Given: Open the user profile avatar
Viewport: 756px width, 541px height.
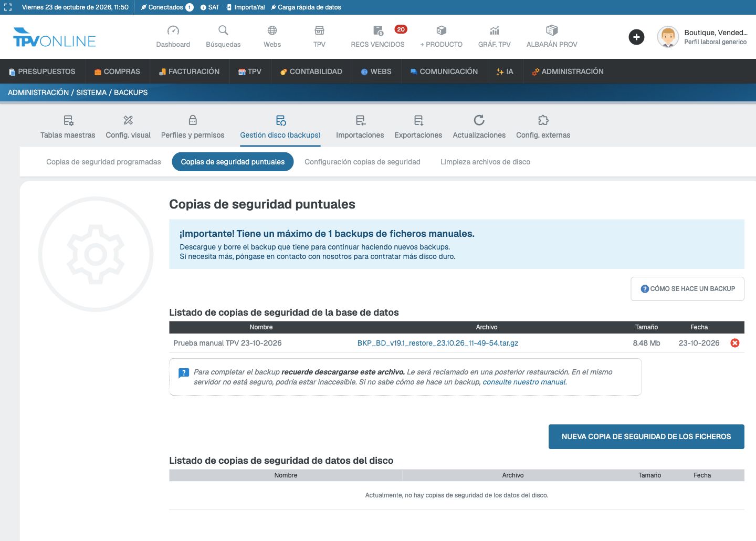Looking at the screenshot, I should [668, 37].
